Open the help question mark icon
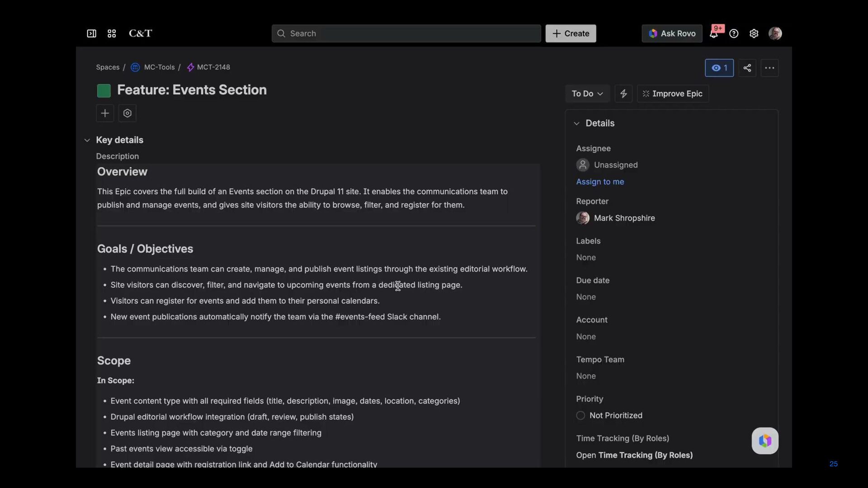 tap(734, 33)
